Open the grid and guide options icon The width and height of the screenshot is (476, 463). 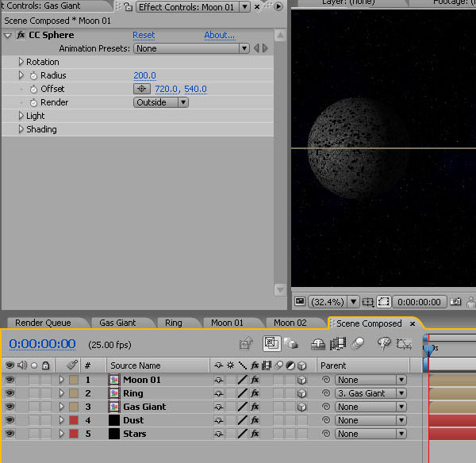[368, 302]
